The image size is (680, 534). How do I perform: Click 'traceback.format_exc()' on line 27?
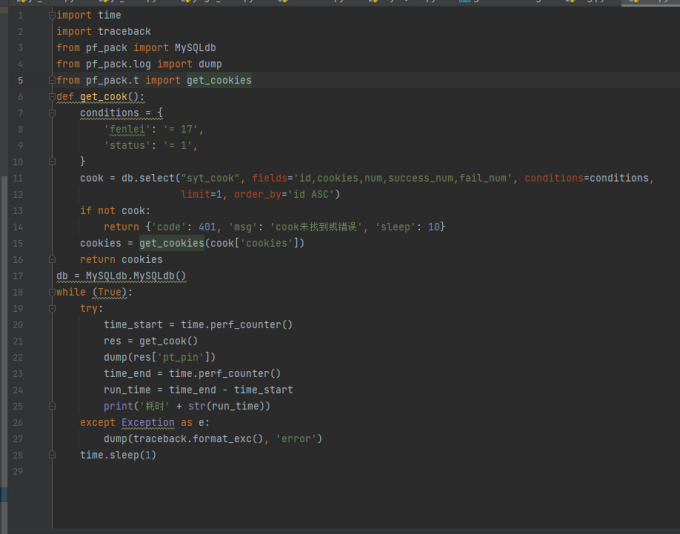click(198, 439)
